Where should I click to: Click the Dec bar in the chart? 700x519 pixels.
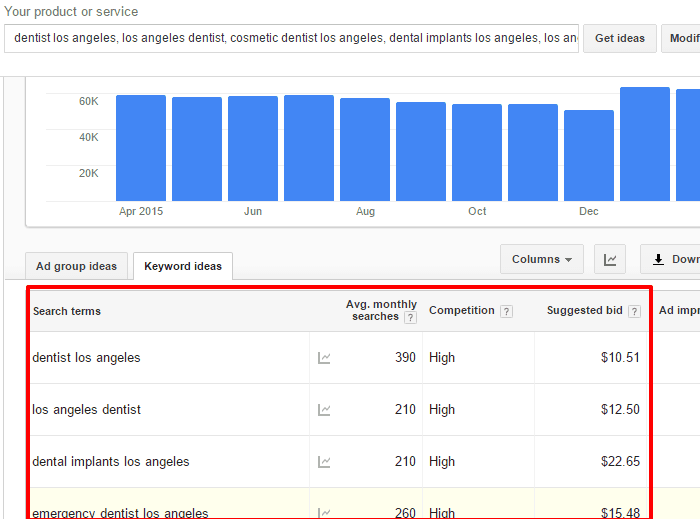(589, 155)
